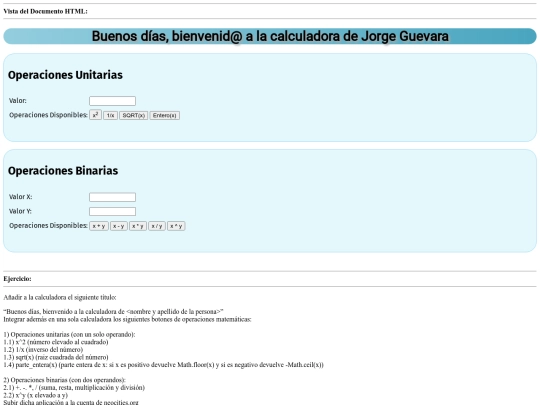Click the x - y subtraction button
The height and width of the screenshot is (405, 540).
[x=119, y=226]
